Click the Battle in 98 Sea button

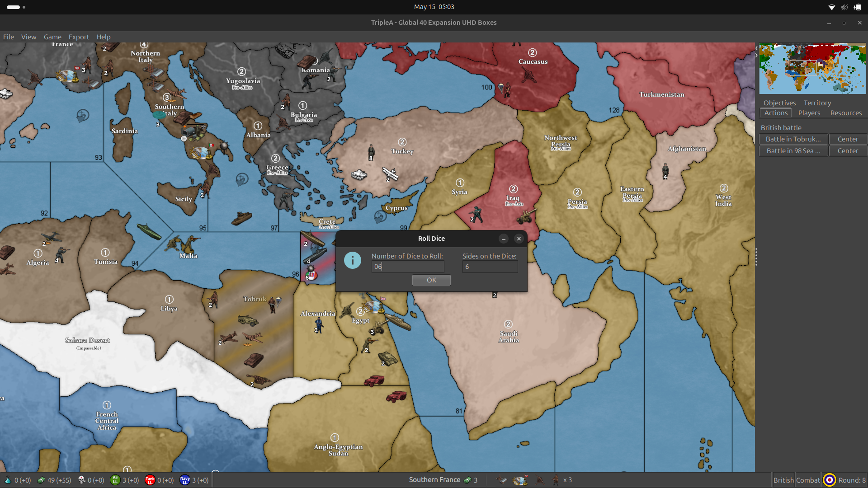793,151
